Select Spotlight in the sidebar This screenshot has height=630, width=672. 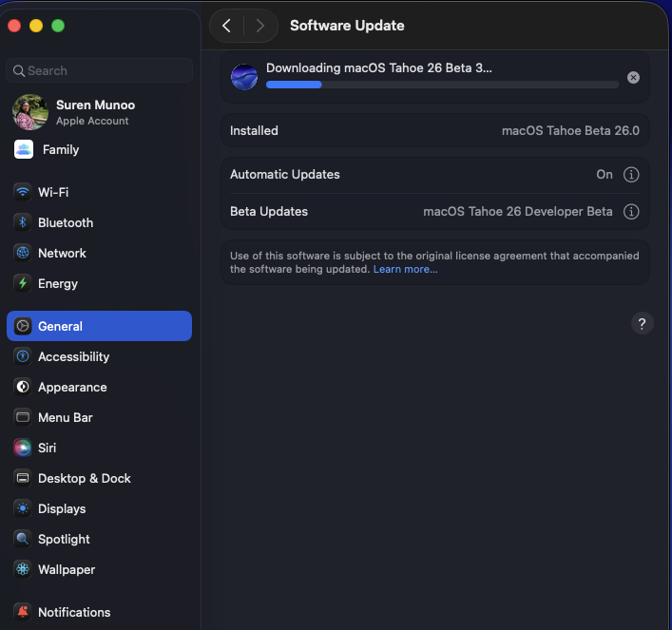point(100,539)
